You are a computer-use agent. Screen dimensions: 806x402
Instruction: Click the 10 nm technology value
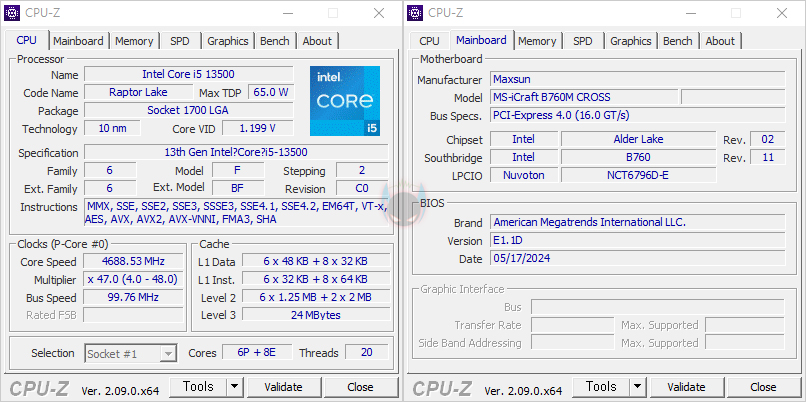point(113,128)
